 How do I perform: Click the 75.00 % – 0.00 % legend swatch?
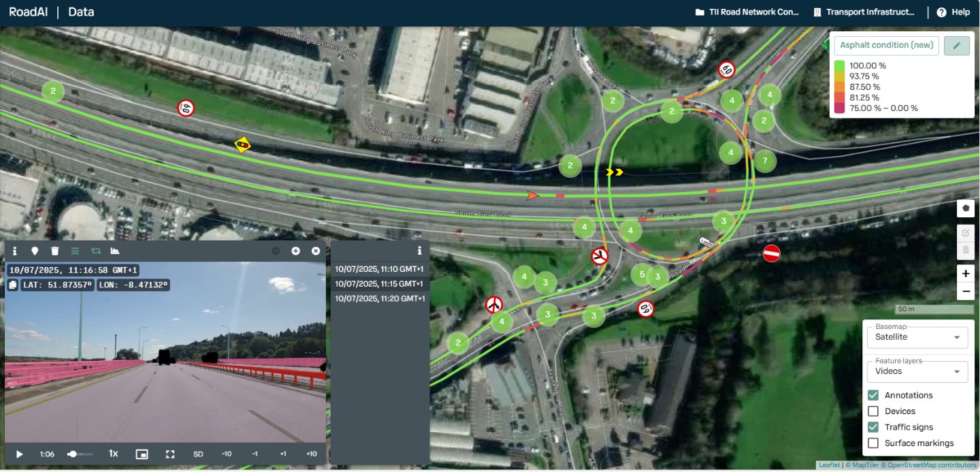tap(840, 108)
